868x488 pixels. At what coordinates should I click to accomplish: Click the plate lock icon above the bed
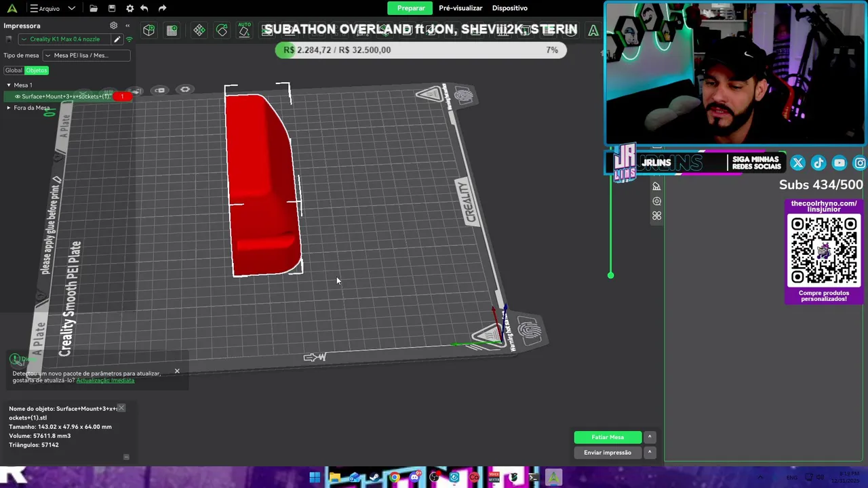[160, 90]
